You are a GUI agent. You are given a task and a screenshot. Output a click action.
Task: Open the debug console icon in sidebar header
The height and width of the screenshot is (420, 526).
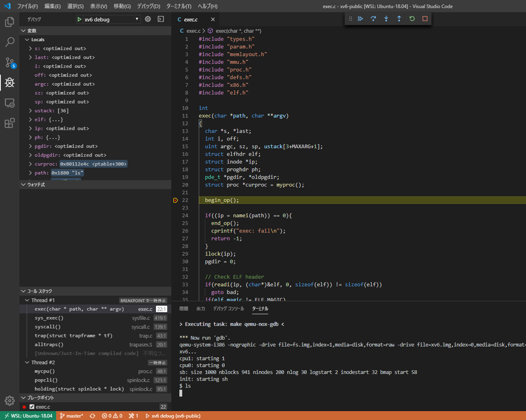[161, 19]
